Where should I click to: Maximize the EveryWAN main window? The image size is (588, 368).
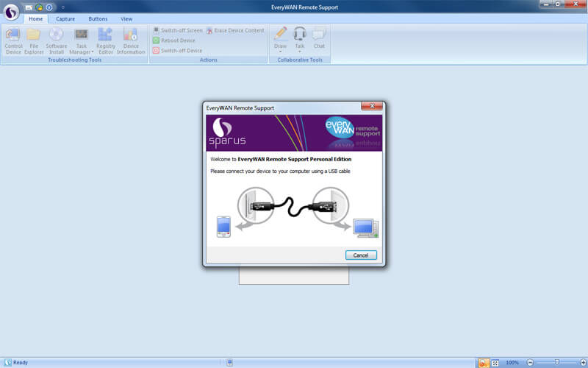558,4
